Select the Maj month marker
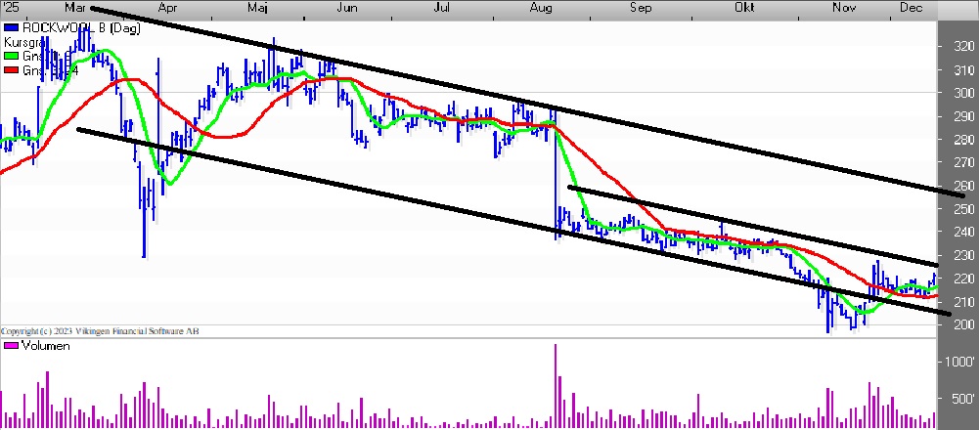 258,8
